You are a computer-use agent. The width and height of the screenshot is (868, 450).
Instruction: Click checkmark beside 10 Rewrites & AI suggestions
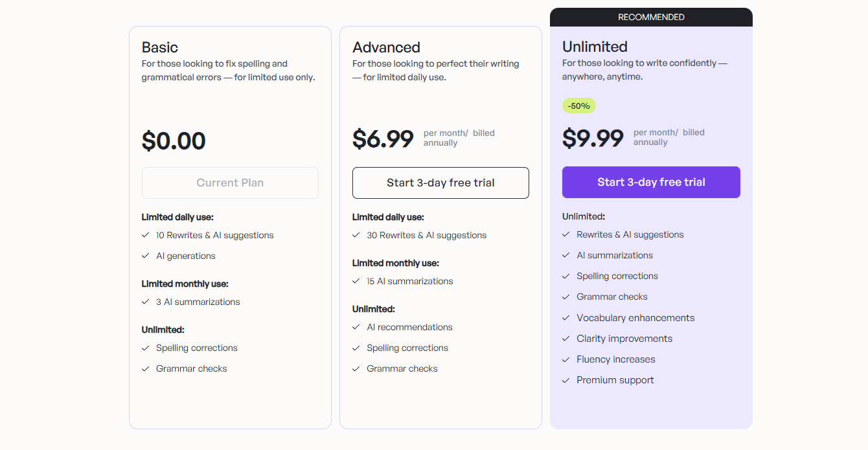coord(146,235)
